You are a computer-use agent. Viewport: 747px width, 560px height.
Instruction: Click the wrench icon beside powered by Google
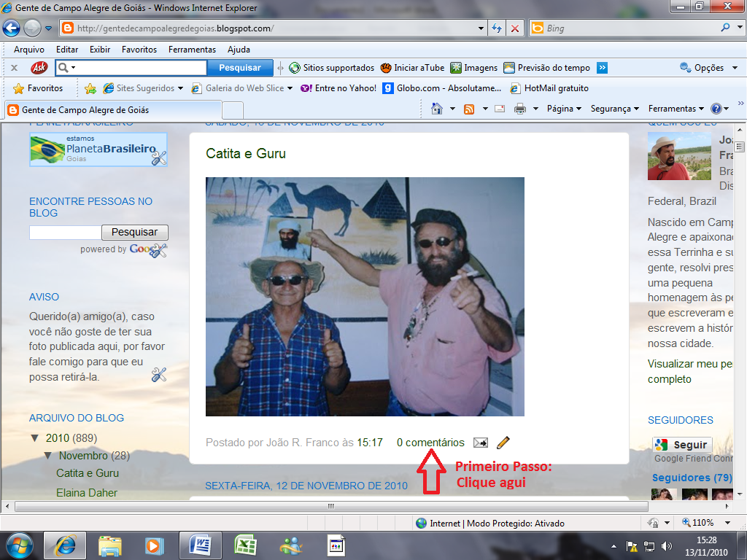click(158, 250)
